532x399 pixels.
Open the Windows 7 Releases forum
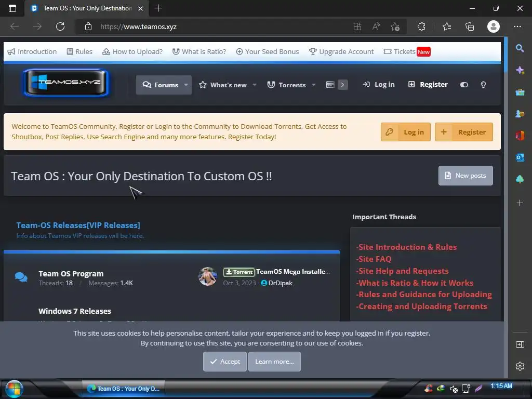(x=75, y=311)
